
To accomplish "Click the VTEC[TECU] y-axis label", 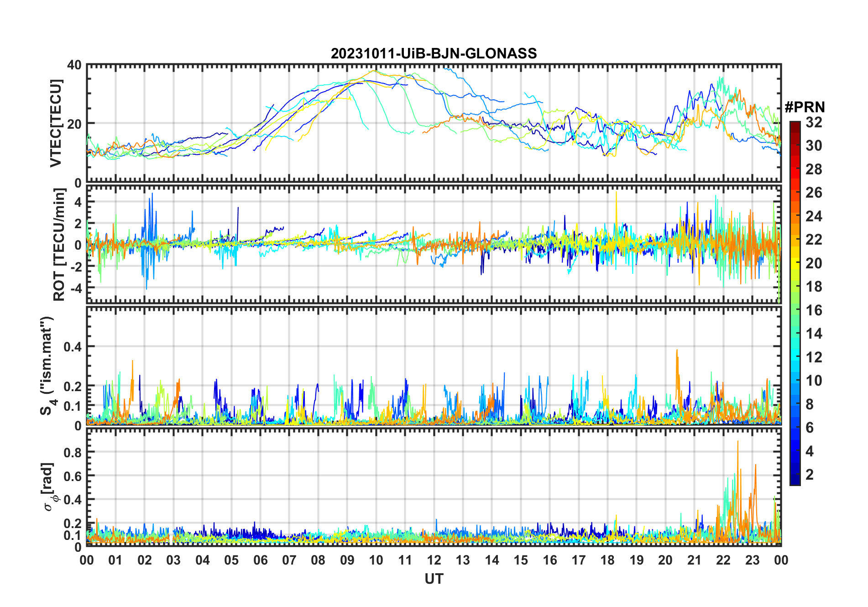I will tap(56, 123).
